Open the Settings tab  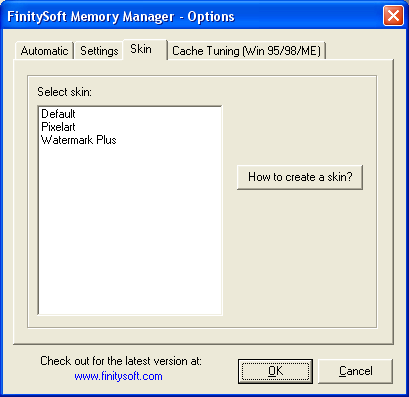pos(99,51)
